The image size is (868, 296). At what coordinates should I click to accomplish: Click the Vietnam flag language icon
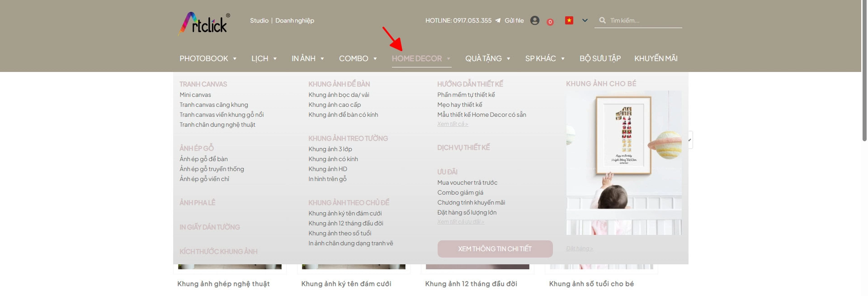click(x=569, y=20)
